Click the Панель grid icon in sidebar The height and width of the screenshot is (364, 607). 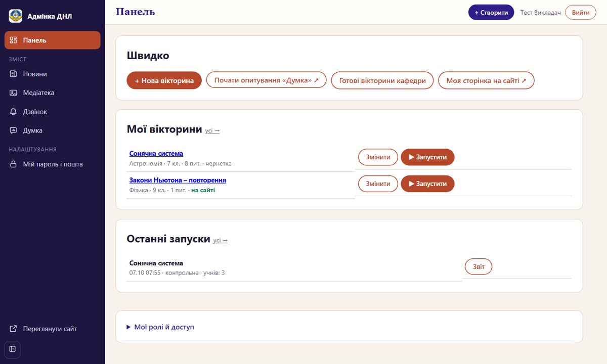(14, 40)
